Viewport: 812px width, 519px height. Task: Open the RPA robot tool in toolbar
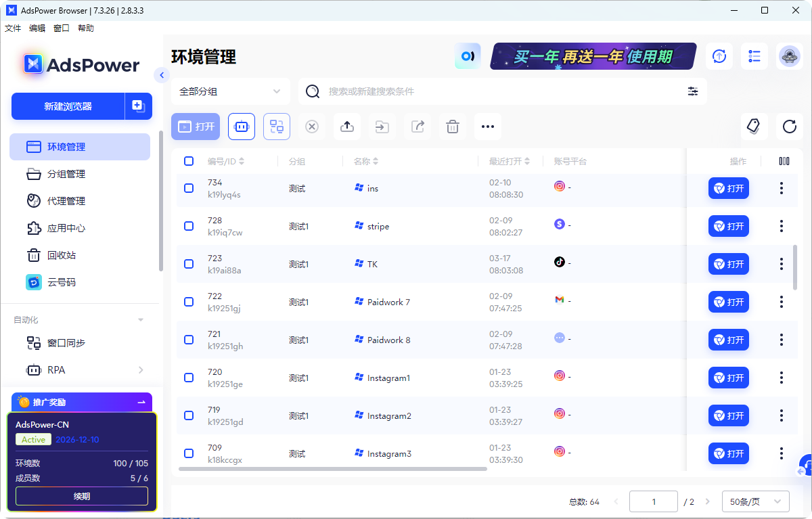242,127
